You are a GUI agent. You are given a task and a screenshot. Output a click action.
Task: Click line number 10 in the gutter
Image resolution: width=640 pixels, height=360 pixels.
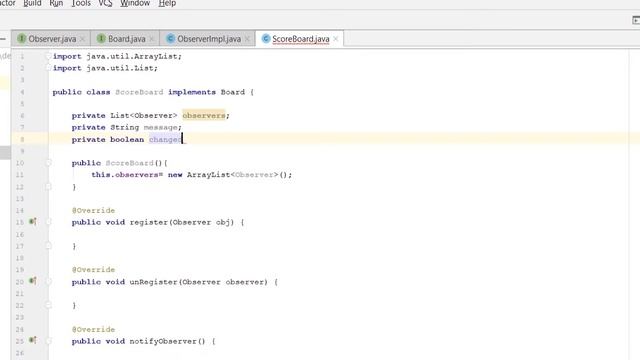tap(20, 163)
